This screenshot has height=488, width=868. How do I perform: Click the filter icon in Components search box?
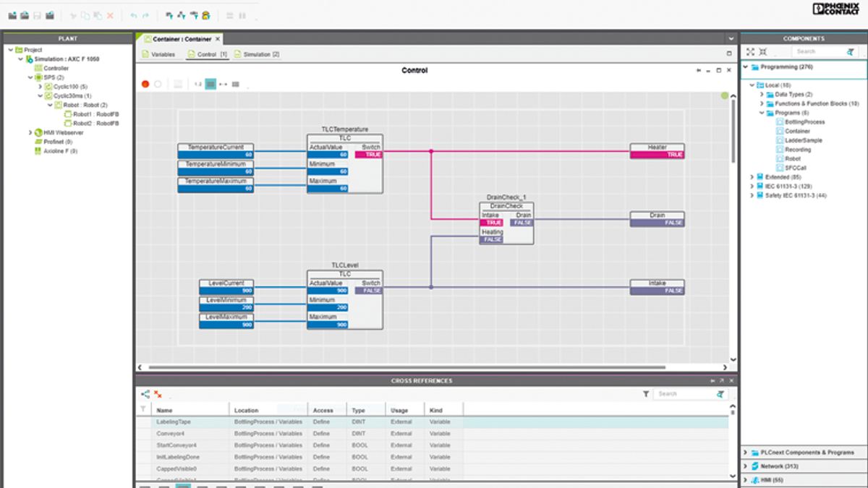click(850, 51)
